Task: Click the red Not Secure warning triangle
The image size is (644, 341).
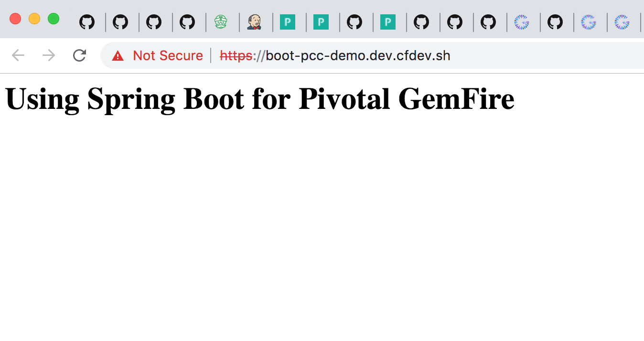Action: click(118, 56)
